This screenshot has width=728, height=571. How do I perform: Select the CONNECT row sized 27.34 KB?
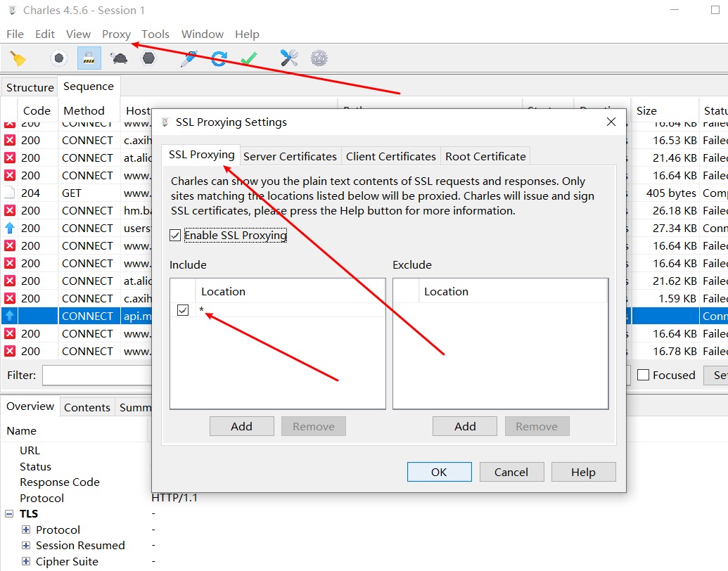[77, 229]
